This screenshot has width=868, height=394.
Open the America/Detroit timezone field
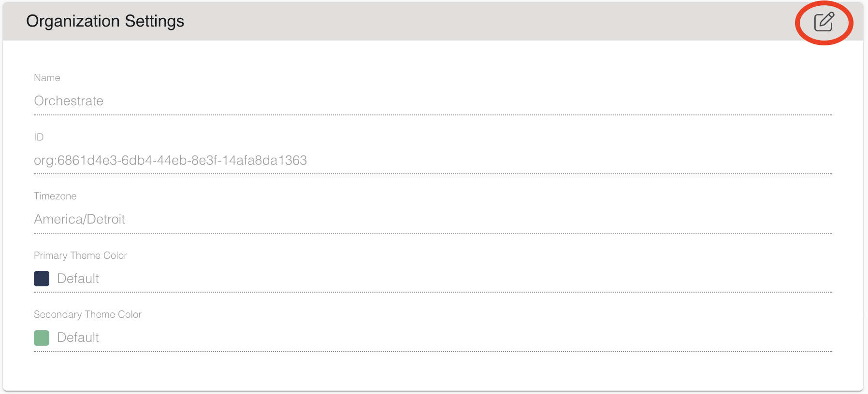(433, 219)
